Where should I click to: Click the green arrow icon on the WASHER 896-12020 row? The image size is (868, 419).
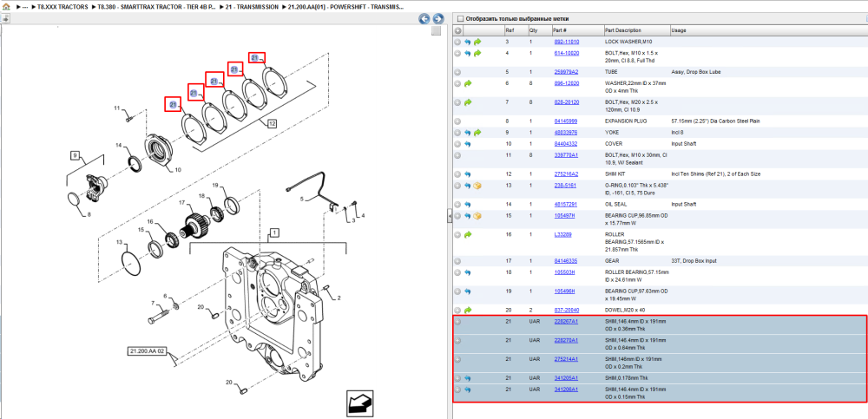[x=468, y=83]
